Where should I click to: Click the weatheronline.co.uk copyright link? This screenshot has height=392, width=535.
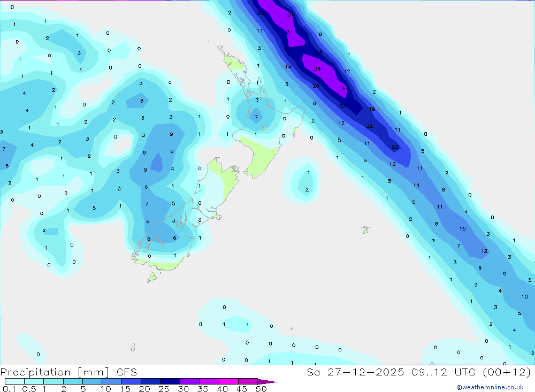(490, 387)
